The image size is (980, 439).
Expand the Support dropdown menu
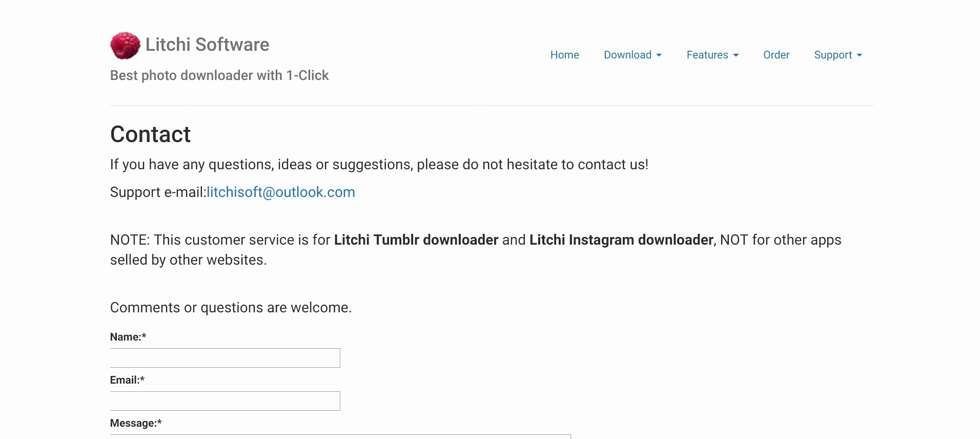coord(838,55)
